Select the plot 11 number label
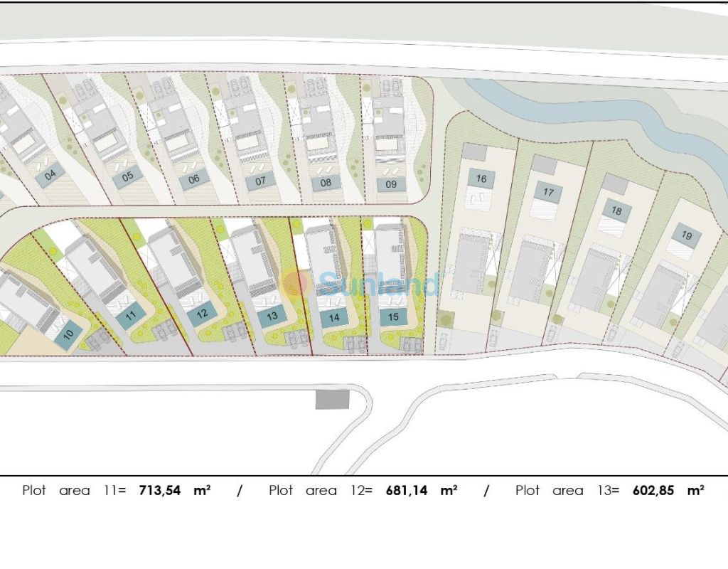 [131, 316]
